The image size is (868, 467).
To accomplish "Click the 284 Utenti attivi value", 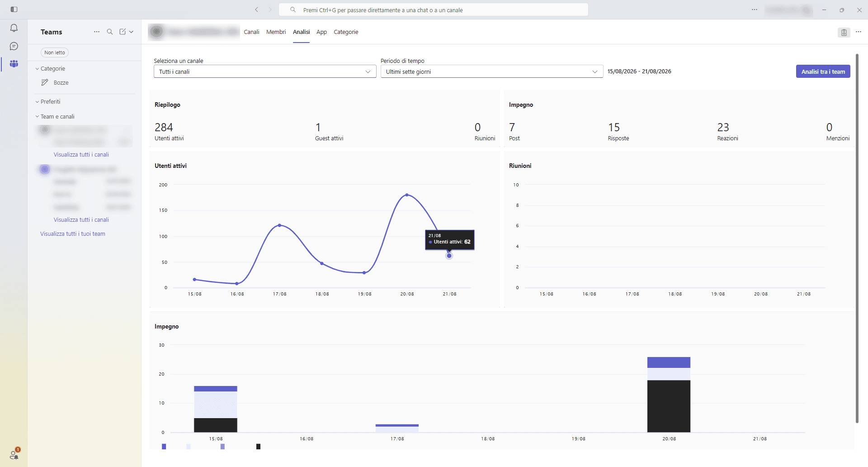I will pyautogui.click(x=164, y=127).
